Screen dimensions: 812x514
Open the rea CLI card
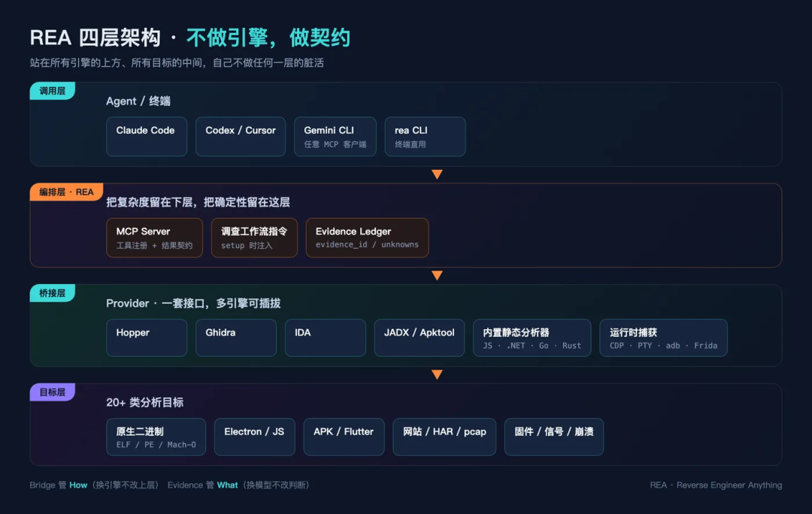point(425,137)
